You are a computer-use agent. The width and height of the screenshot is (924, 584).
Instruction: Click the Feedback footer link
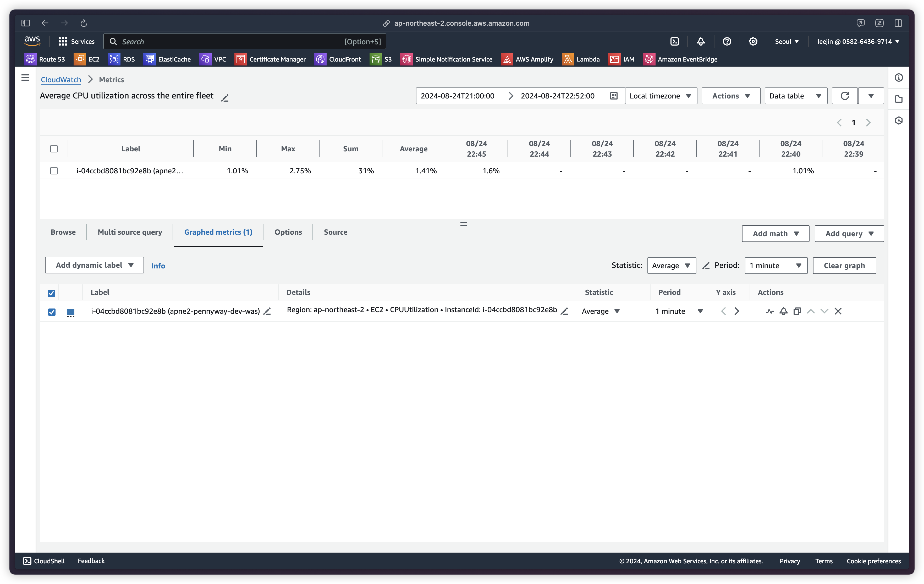point(91,561)
